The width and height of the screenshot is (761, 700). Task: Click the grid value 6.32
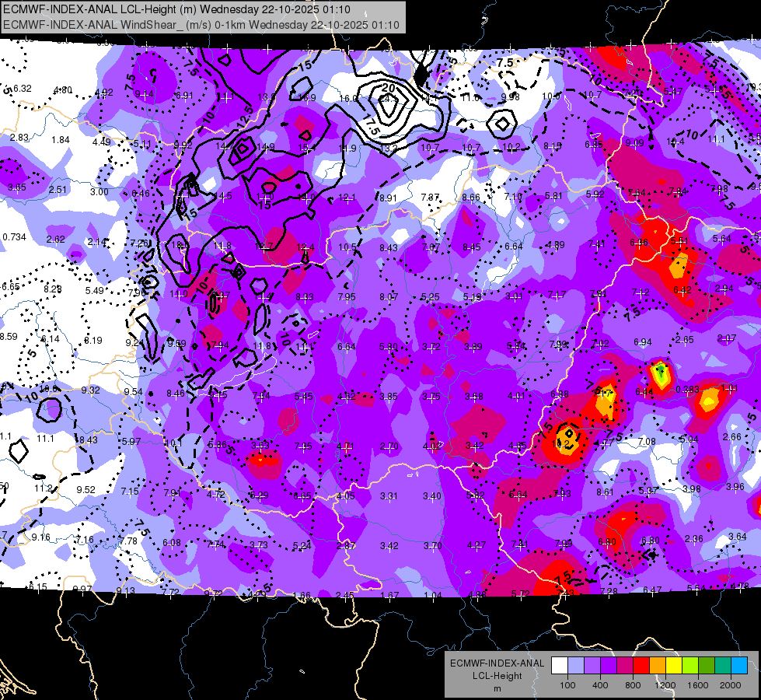coord(23,89)
